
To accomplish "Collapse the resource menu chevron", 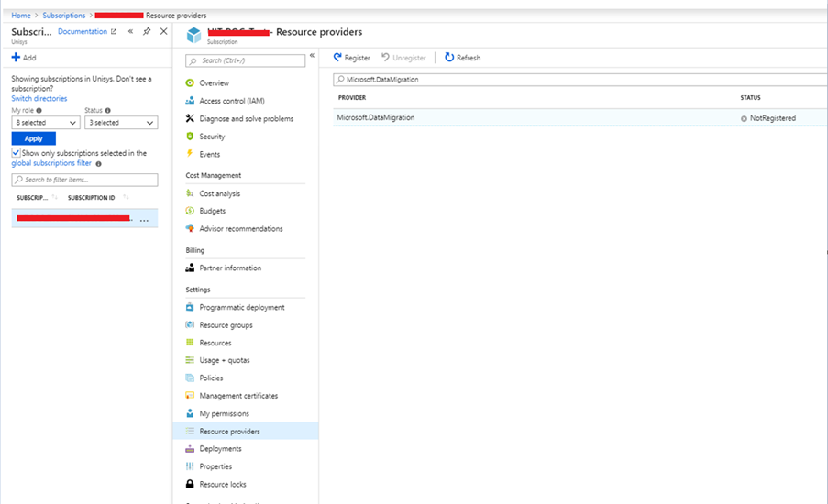I will [x=312, y=55].
